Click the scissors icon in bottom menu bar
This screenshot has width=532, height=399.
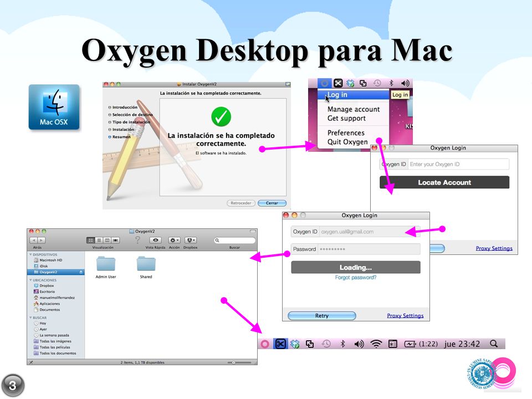coord(280,344)
